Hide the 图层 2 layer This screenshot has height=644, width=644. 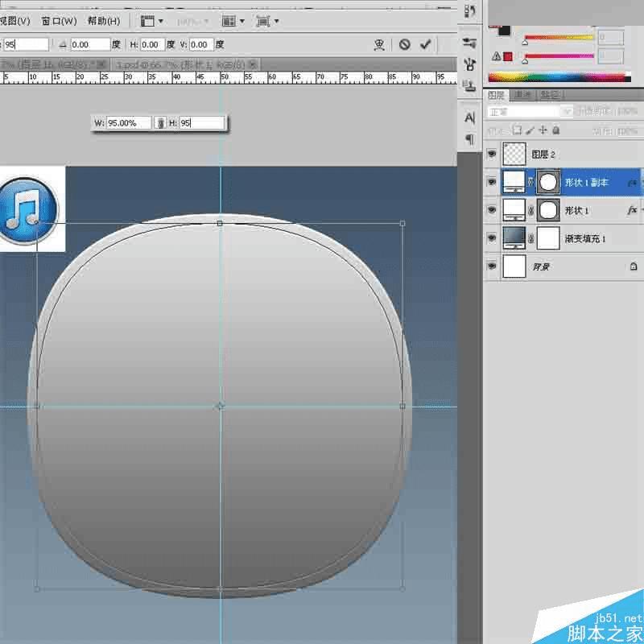tap(492, 154)
